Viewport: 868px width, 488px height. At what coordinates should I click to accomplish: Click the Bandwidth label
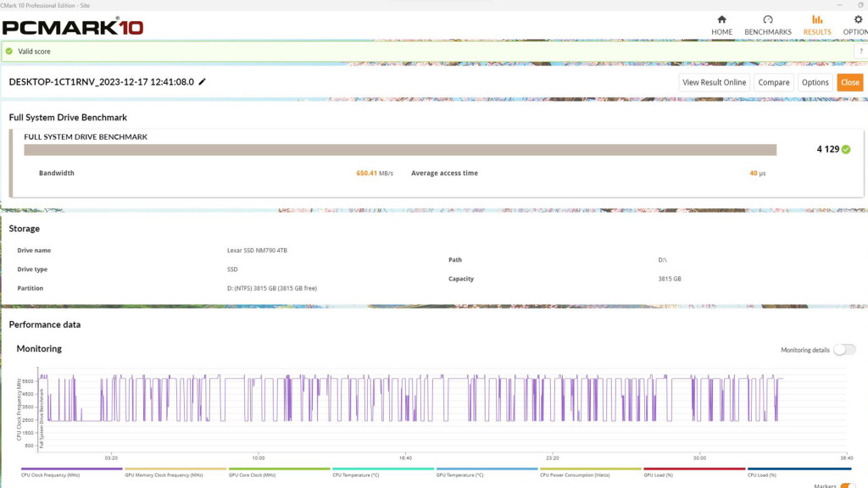(x=57, y=173)
